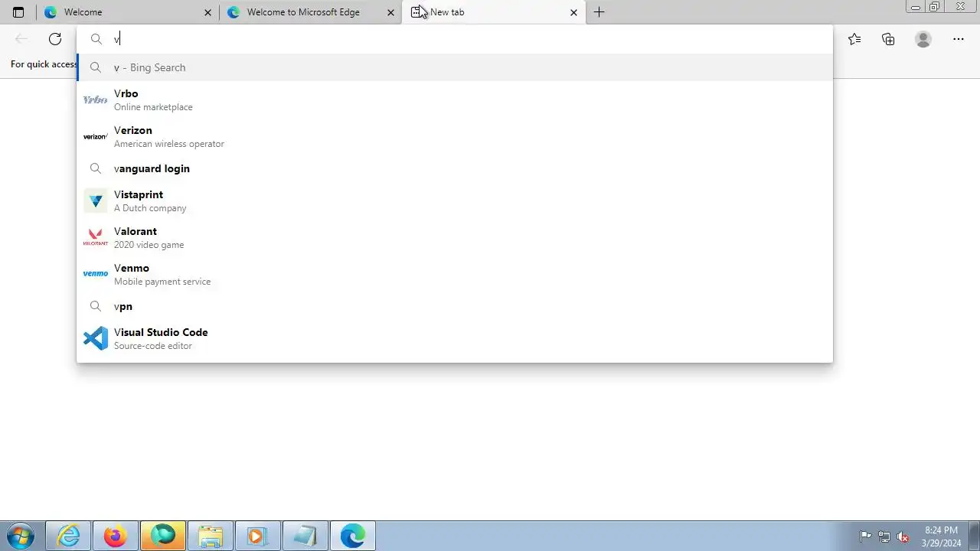Image resolution: width=980 pixels, height=551 pixels.
Task: Open the Collections icon
Action: [x=888, y=39]
